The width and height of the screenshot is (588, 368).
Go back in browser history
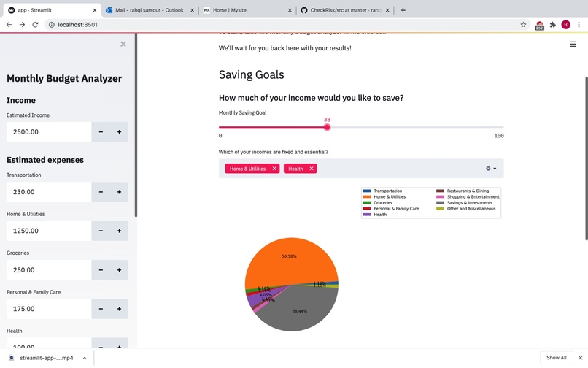click(9, 24)
